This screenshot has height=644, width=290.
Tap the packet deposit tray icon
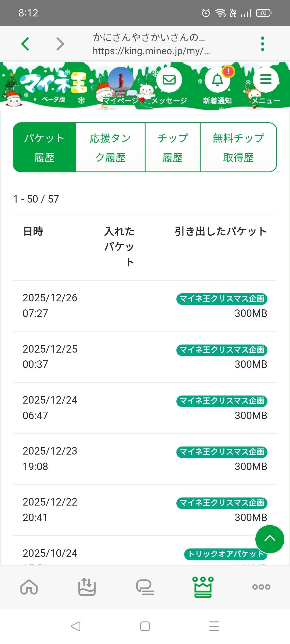[x=87, y=587]
